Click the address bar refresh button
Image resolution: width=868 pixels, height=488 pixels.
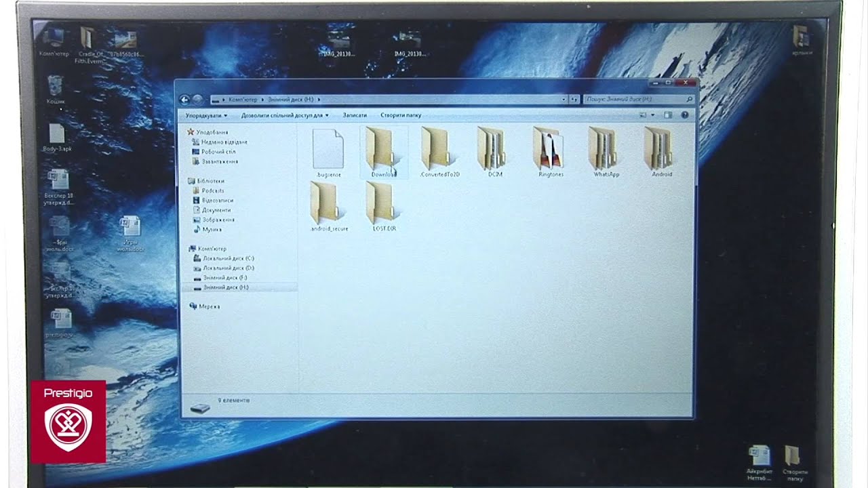coord(574,100)
